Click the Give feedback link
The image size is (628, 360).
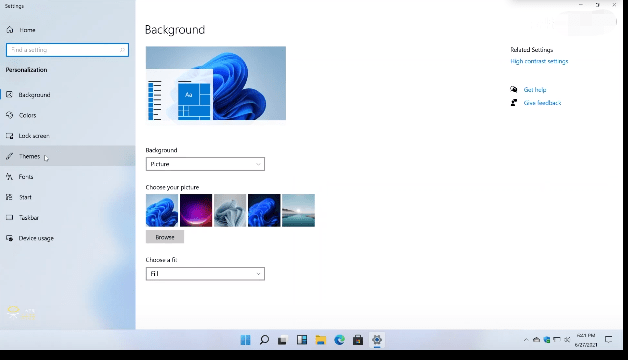[542, 103]
